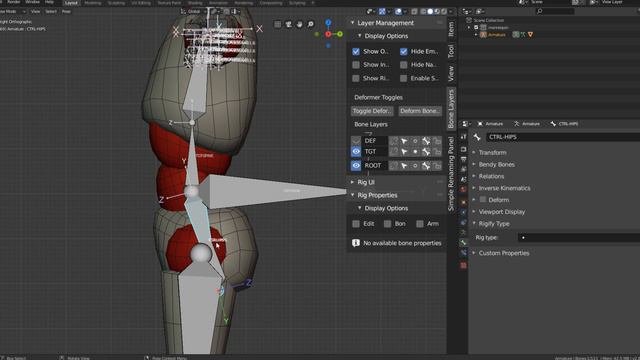Hide the ROOT bone layer

pos(356,166)
